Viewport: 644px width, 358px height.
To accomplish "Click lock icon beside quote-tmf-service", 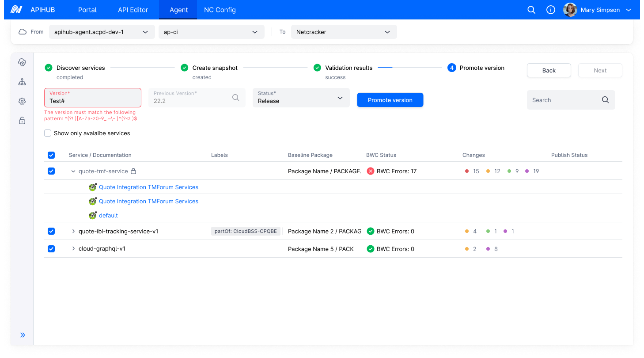I will point(133,171).
